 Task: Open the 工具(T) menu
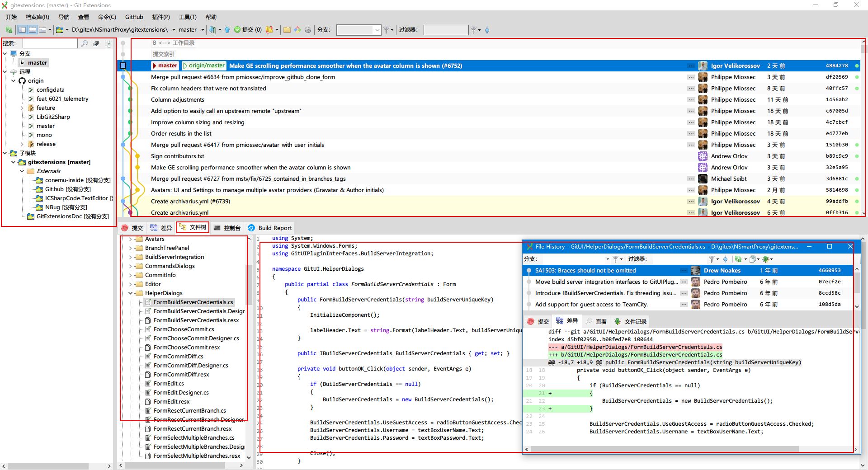[188, 17]
